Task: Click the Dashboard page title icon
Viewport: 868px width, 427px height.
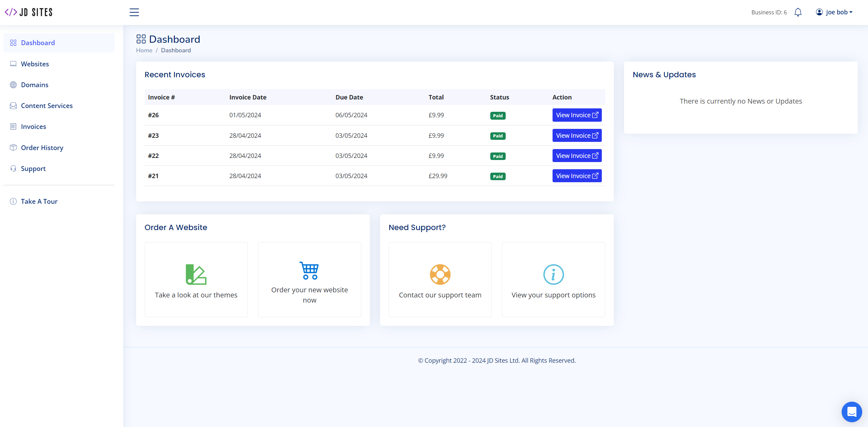Action: 141,39
